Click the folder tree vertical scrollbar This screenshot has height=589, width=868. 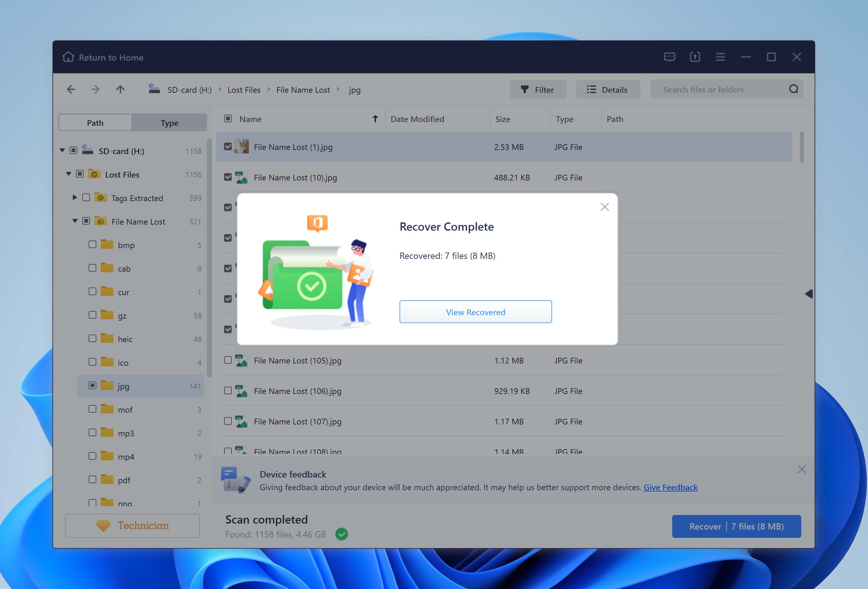pos(209,258)
